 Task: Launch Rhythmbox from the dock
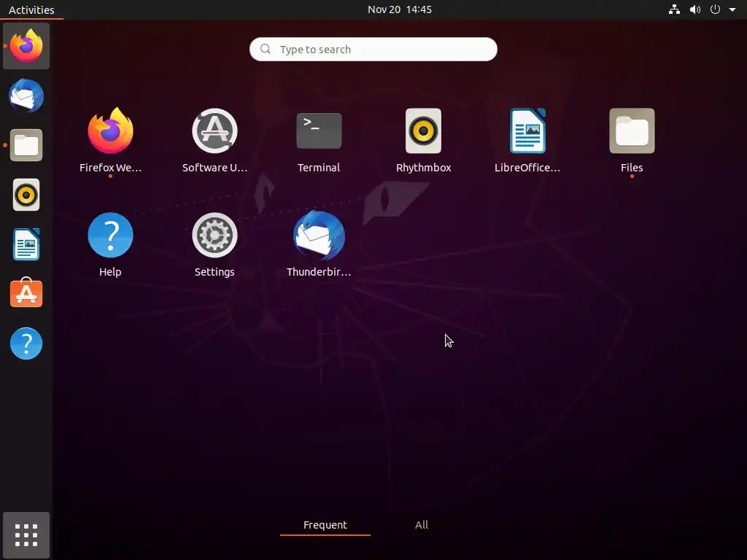[26, 195]
